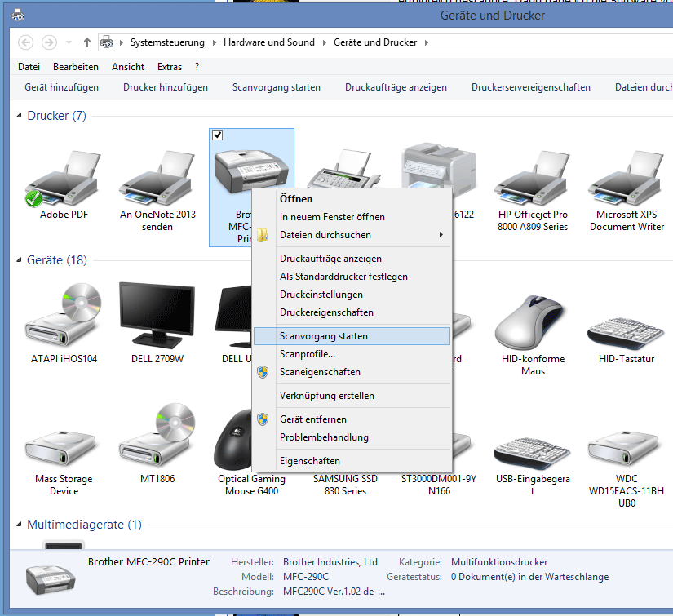Expand the chevron after Systemsteuerung in breadcrumb

coord(215,42)
